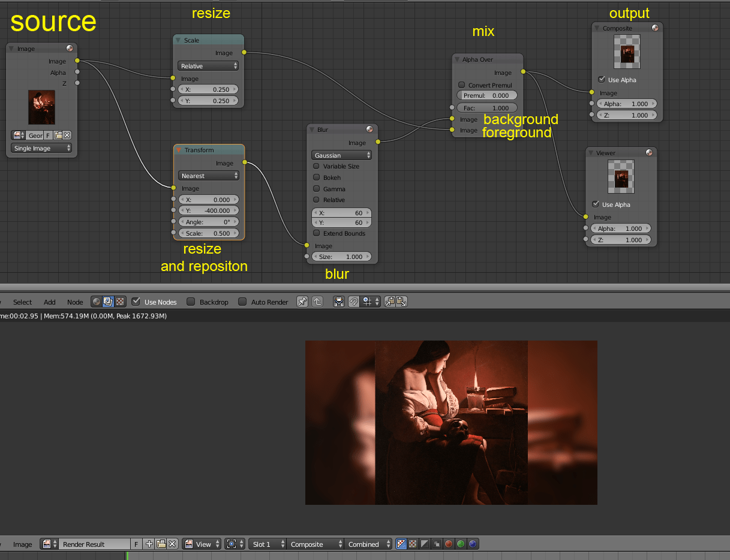Select Z-buffer display channel icon

tap(437, 544)
